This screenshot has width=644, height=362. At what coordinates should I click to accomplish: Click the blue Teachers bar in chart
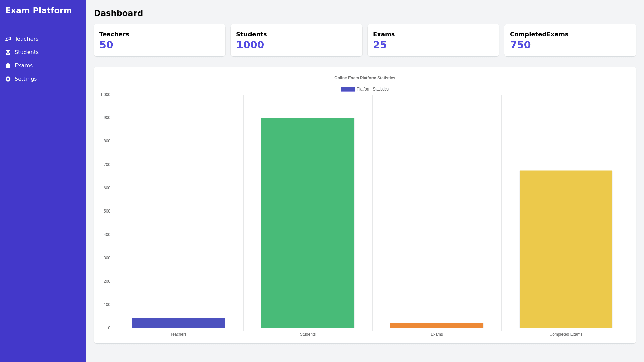pos(178,323)
